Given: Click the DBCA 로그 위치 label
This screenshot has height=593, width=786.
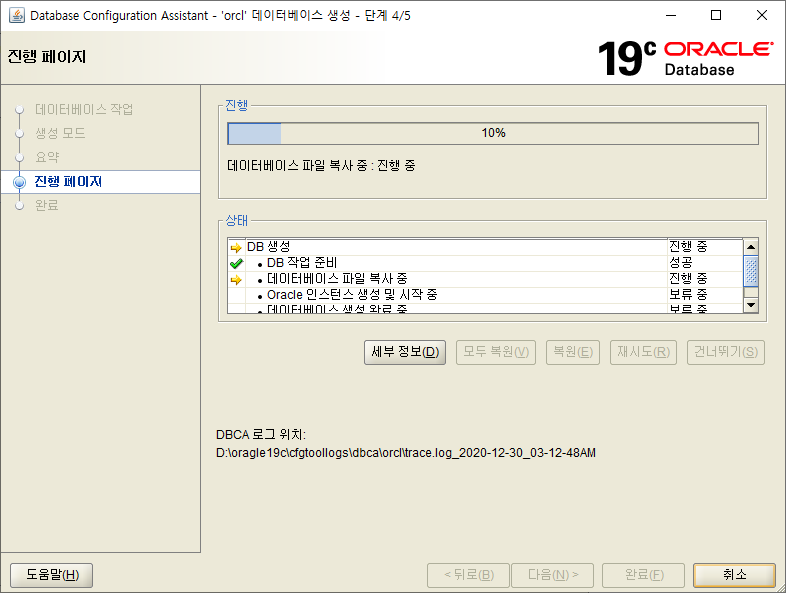Looking at the screenshot, I should point(261,435).
